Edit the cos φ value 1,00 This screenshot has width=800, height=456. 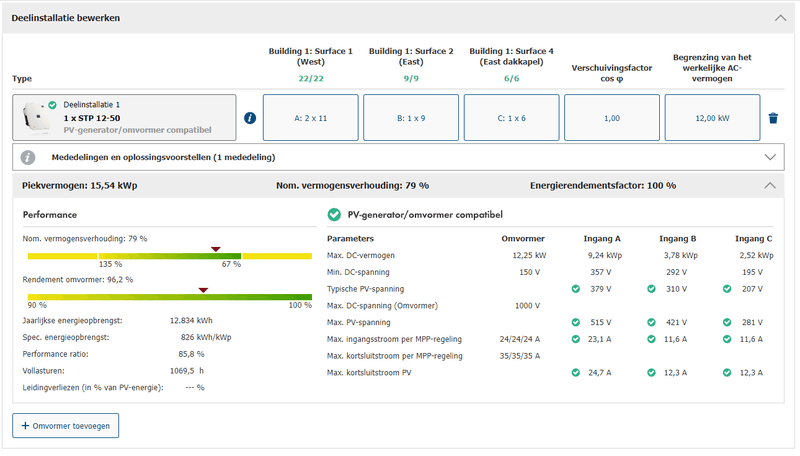click(611, 118)
